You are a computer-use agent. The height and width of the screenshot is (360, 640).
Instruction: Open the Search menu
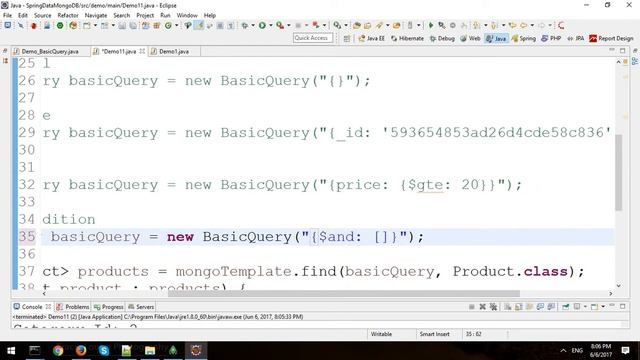pos(122,15)
